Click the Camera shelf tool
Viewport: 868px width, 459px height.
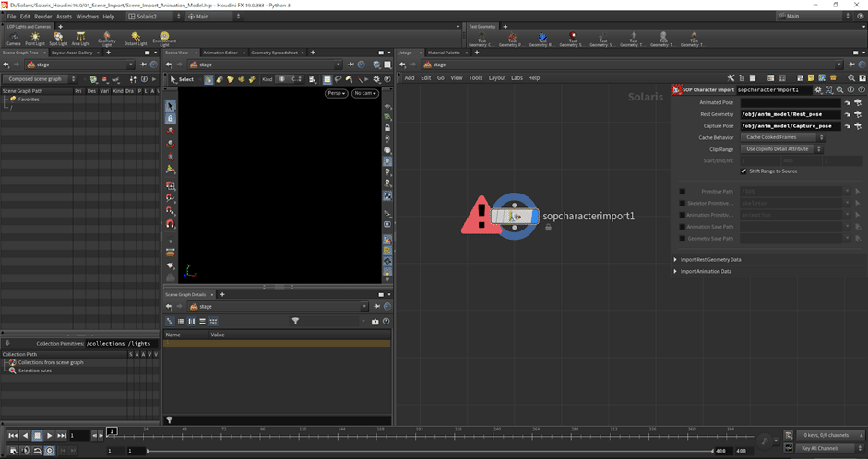pyautogui.click(x=13, y=38)
